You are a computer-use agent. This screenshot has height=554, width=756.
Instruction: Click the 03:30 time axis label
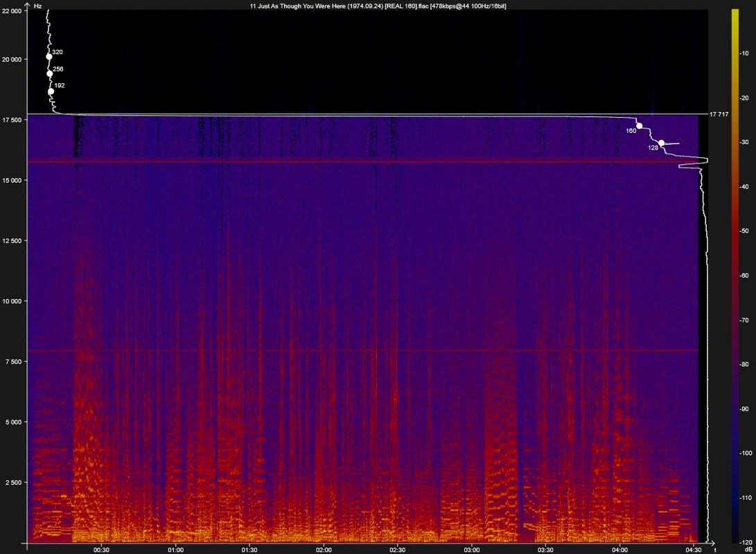tap(545, 550)
